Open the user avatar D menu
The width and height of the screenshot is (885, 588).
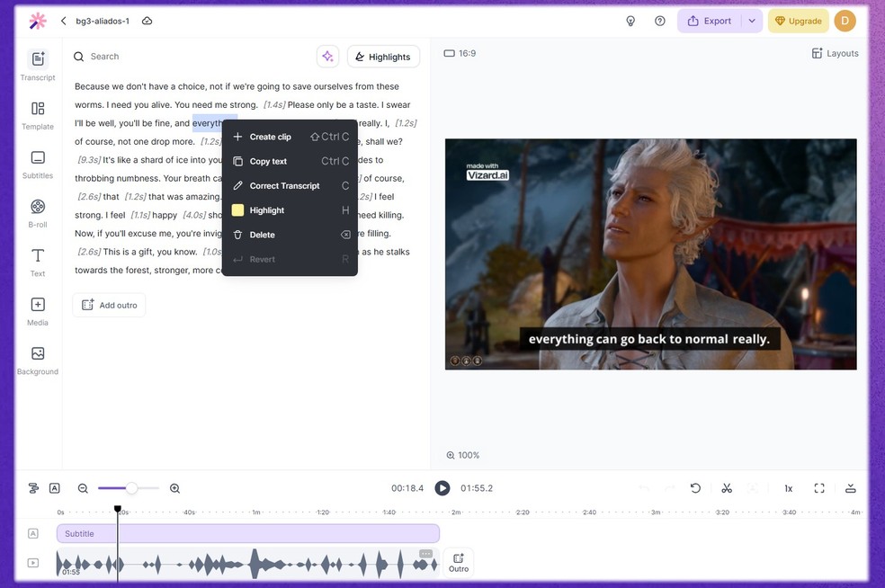(x=845, y=21)
